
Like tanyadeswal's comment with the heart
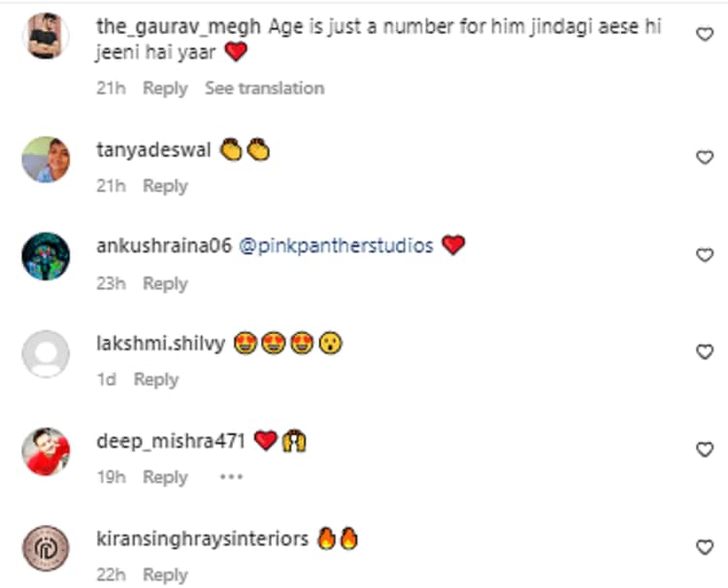coord(706,157)
